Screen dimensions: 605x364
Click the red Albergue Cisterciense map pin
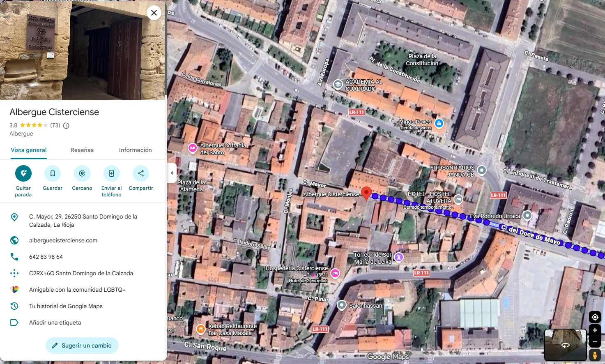click(x=366, y=193)
